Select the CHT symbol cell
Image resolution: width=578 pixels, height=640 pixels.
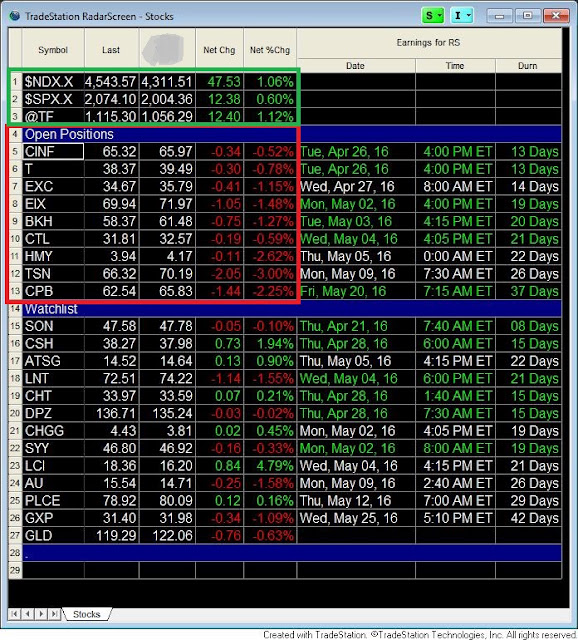(x=53, y=396)
